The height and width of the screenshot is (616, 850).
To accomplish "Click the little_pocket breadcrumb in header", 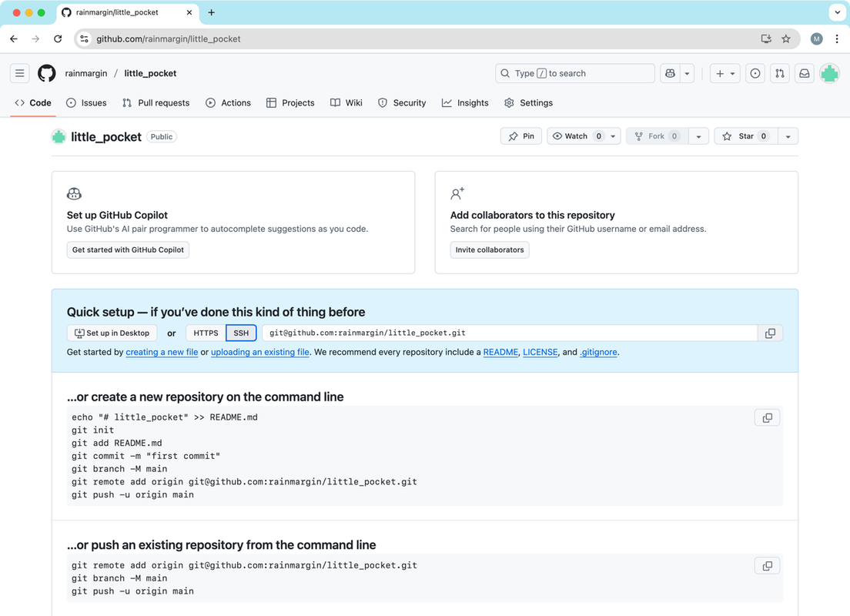I will click(x=150, y=73).
